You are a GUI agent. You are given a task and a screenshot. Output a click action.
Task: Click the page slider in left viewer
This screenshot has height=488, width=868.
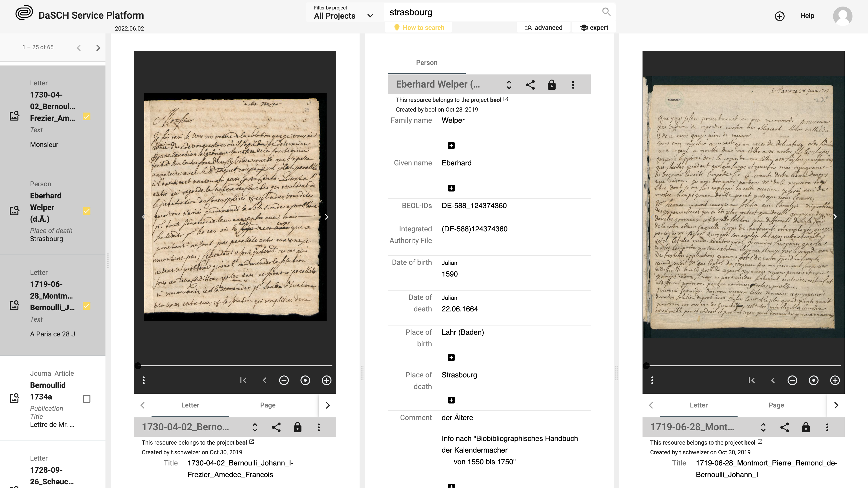(235, 366)
